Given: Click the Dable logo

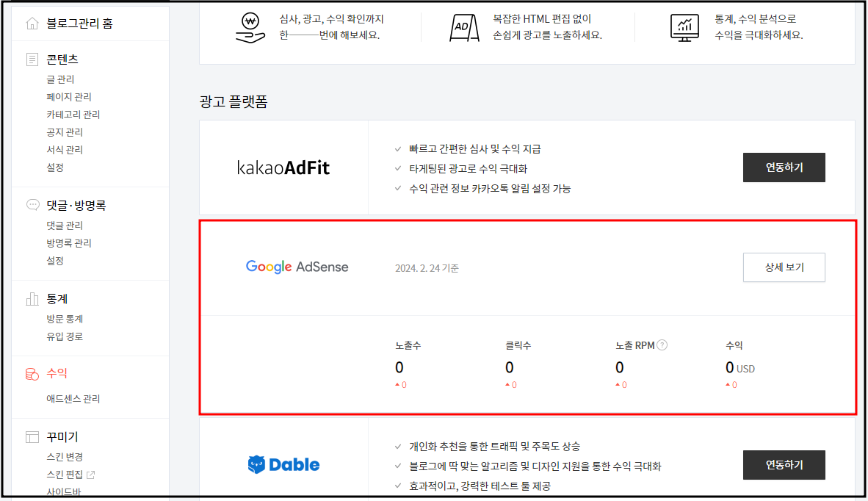Looking at the screenshot, I should [283, 464].
